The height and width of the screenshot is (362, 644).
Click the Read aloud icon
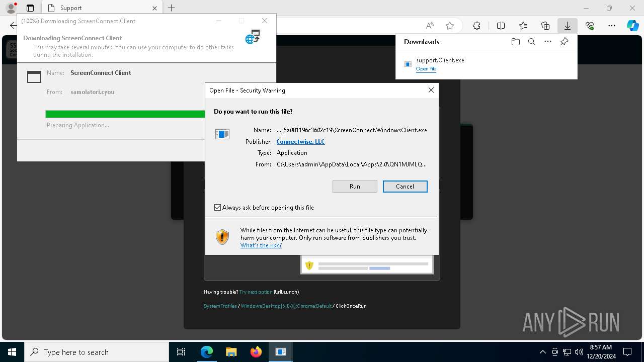(430, 26)
